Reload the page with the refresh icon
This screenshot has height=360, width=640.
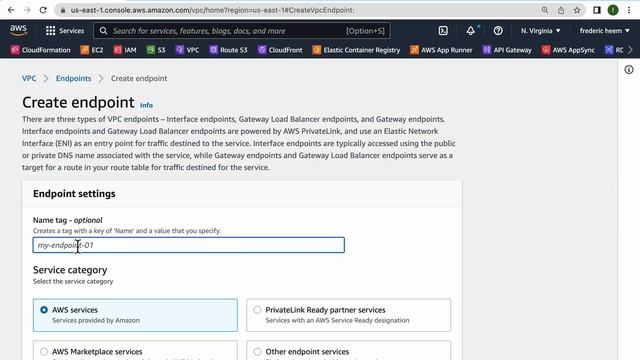43,10
